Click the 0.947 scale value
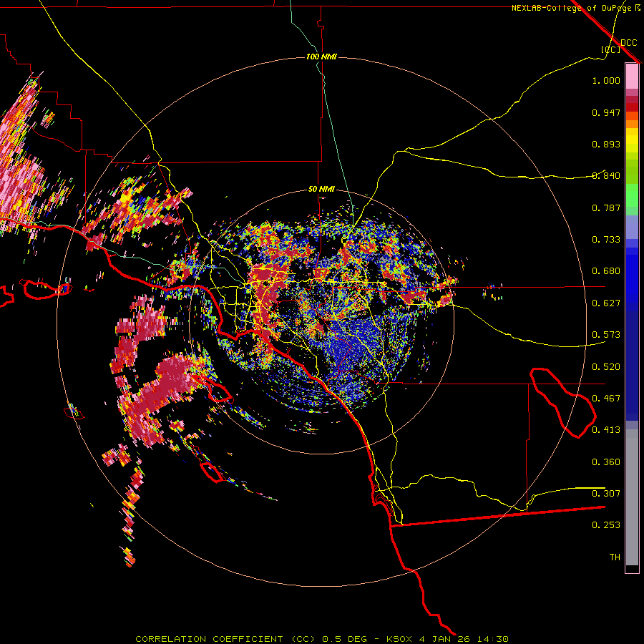The width and height of the screenshot is (644, 644). pyautogui.click(x=606, y=112)
